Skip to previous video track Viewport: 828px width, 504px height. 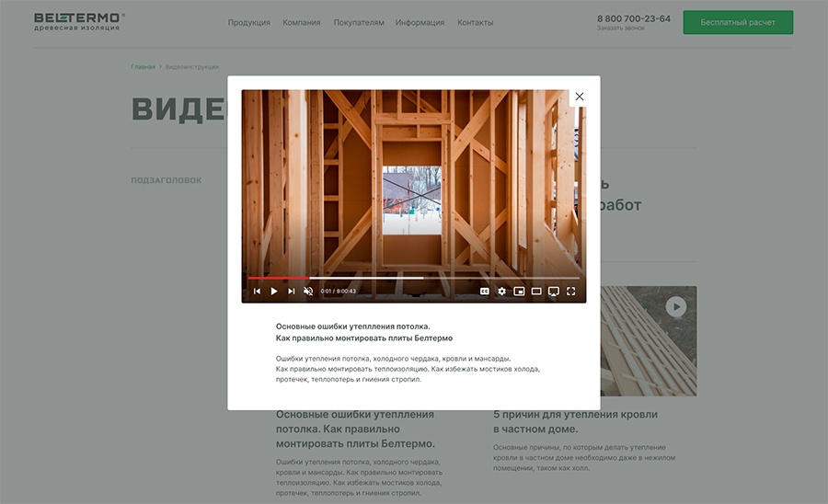coord(257,292)
